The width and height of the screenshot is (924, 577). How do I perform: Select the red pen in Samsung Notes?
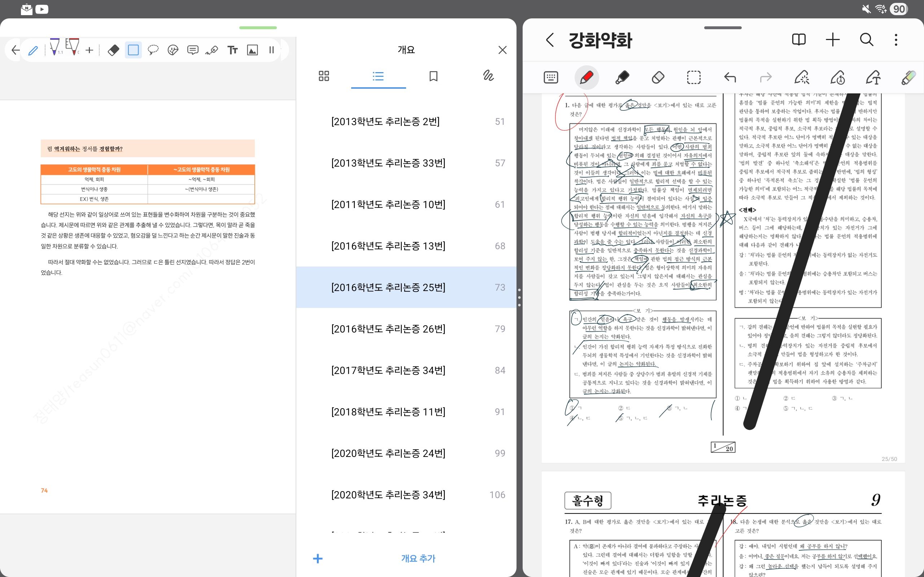click(x=587, y=78)
